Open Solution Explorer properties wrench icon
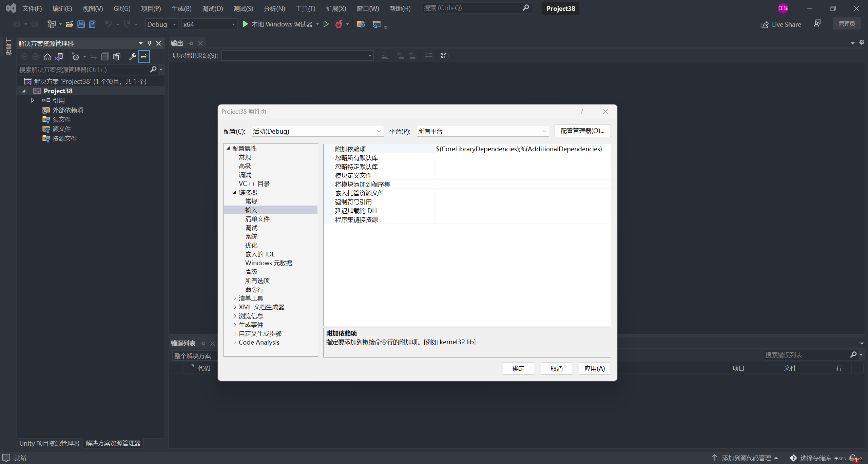The height and width of the screenshot is (464, 868). (x=132, y=57)
